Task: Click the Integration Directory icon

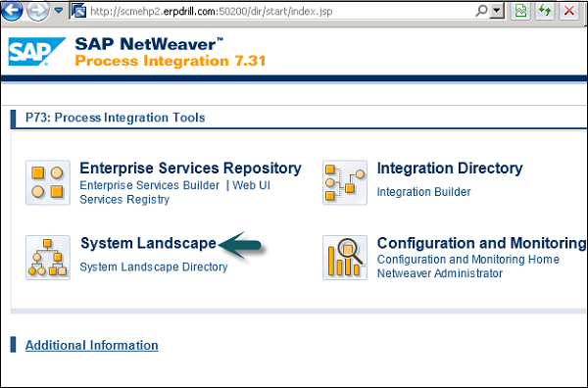Action: (345, 182)
